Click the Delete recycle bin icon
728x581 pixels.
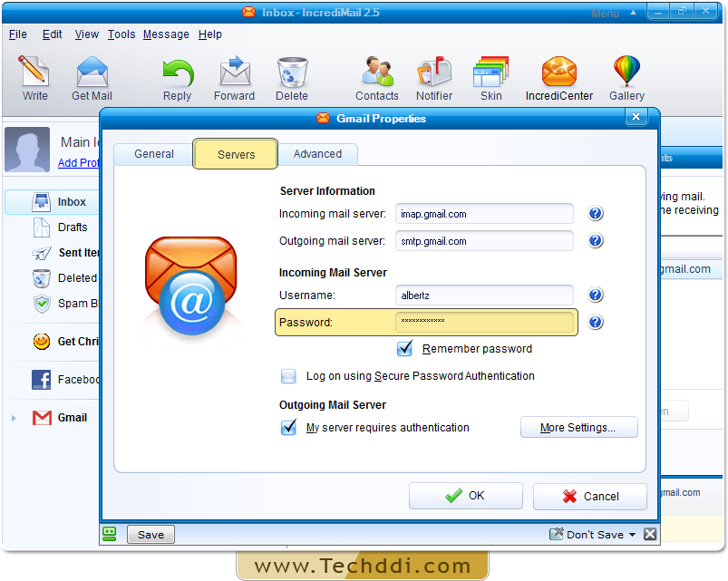tap(292, 72)
